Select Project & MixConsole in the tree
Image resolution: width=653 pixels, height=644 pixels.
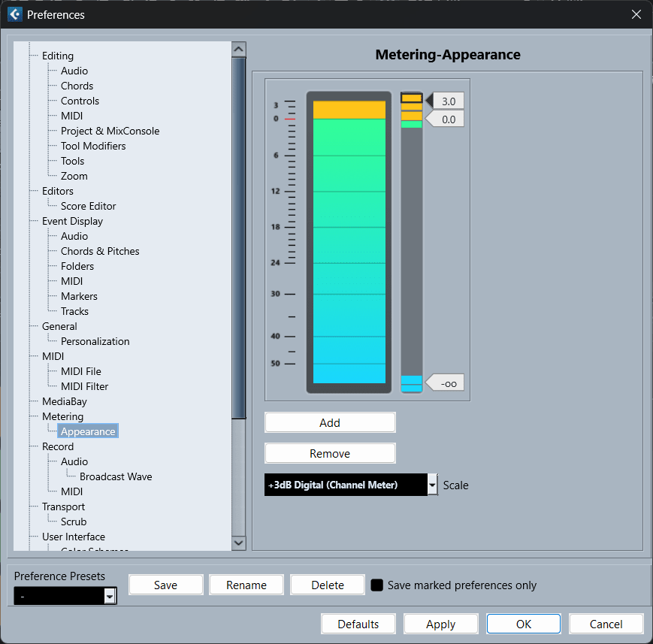110,131
